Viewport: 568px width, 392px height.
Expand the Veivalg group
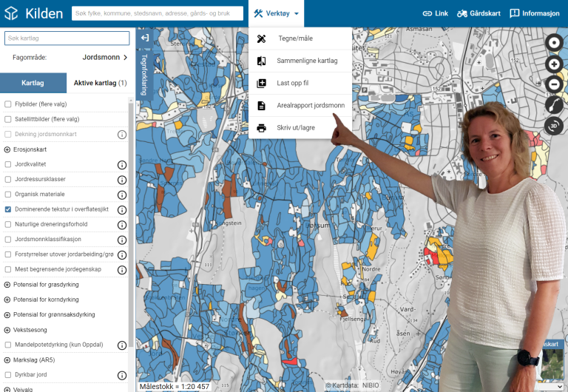click(7, 390)
